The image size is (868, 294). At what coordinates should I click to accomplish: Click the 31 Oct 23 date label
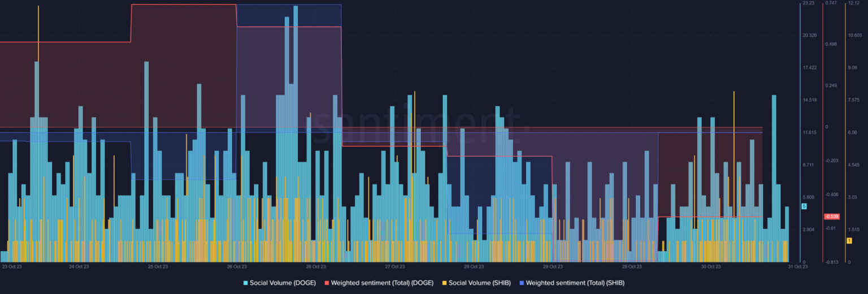tap(798, 266)
